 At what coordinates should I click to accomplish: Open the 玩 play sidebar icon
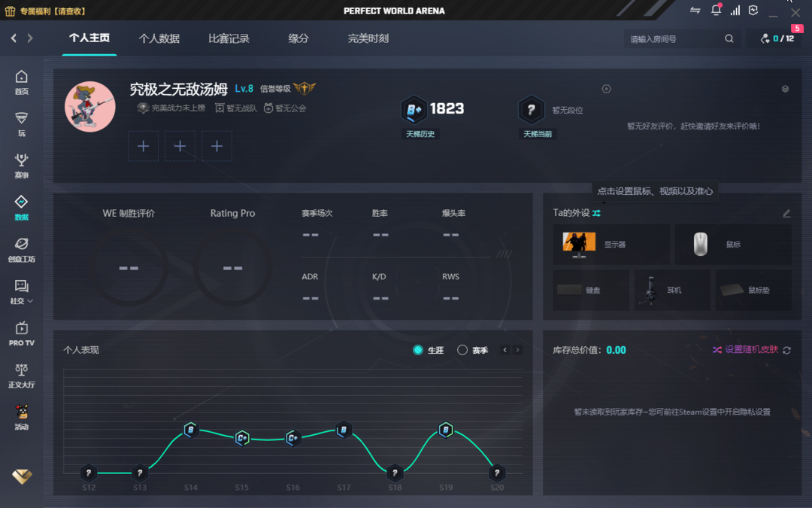click(21, 124)
